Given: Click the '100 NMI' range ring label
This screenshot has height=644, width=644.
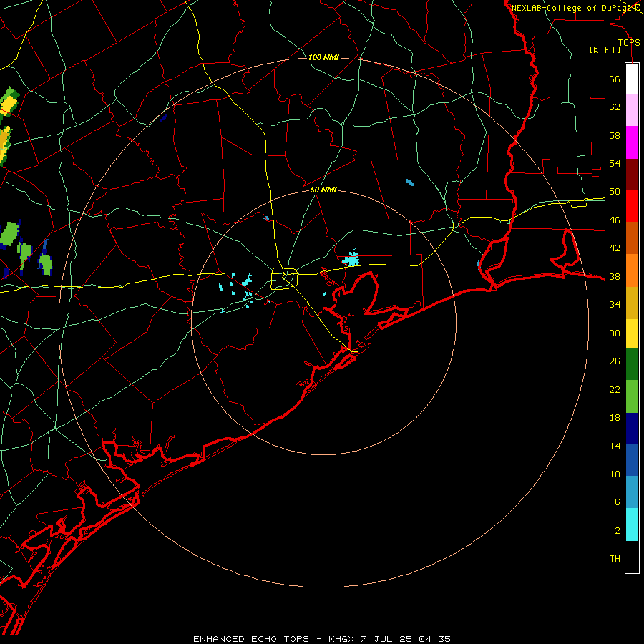Looking at the screenshot, I should pyautogui.click(x=323, y=57).
